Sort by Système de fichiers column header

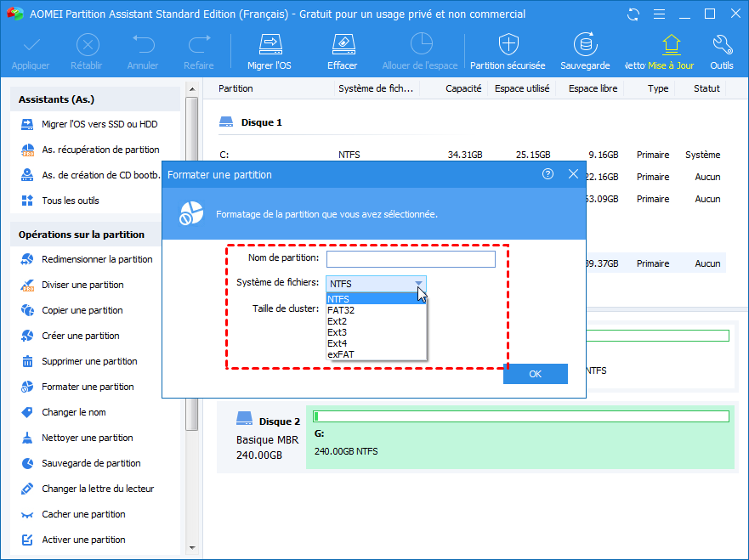[376, 88]
